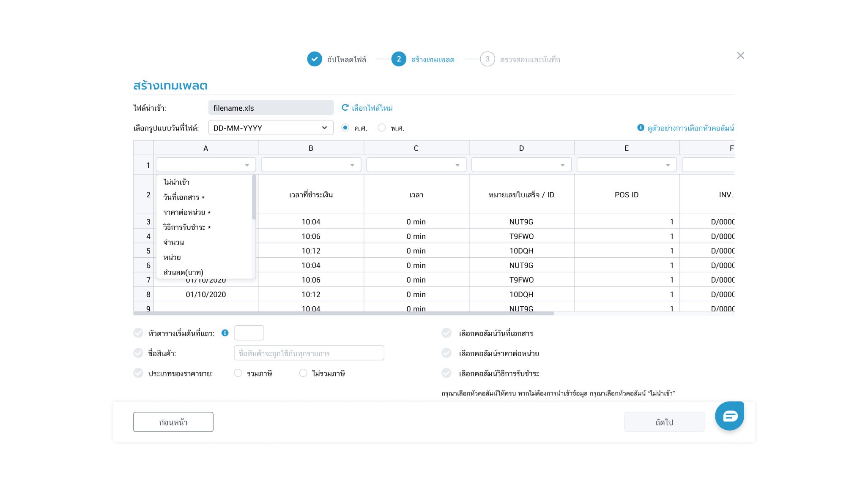
Task: Click the horizontal scrollbar under the table
Action: pos(343,314)
